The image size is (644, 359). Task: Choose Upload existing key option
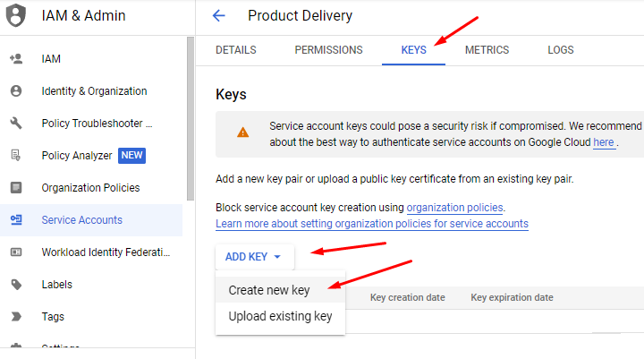pos(280,316)
